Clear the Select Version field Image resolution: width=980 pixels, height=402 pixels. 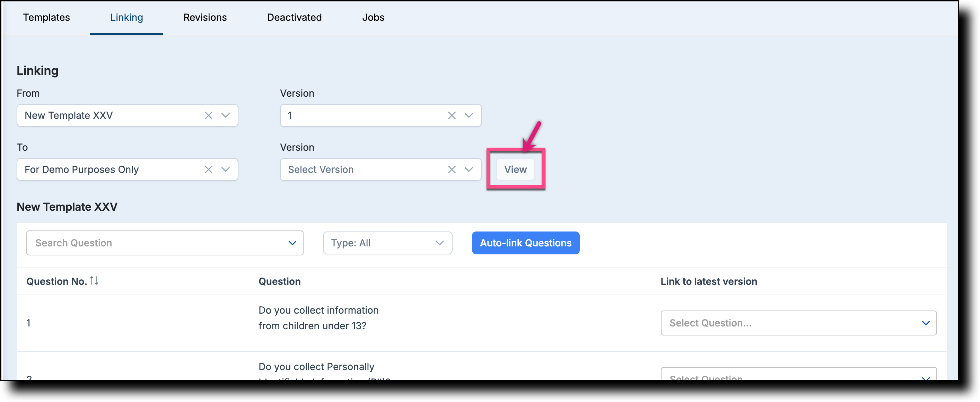click(x=452, y=169)
